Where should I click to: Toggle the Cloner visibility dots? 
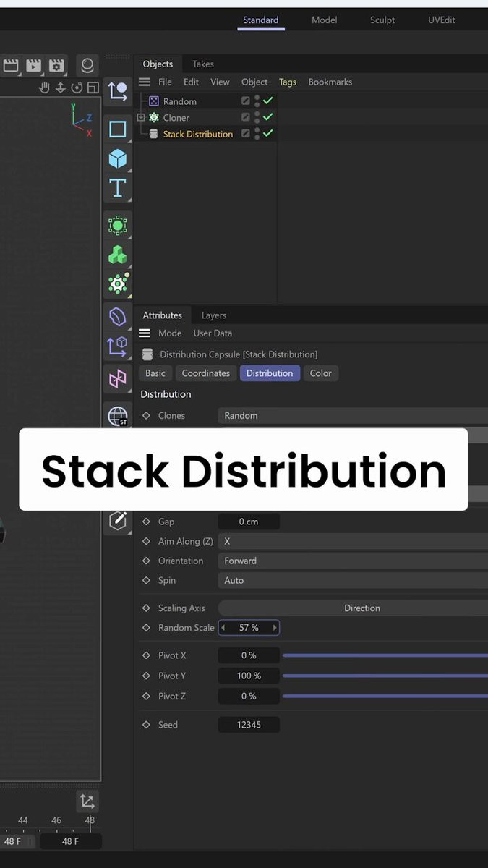[x=257, y=117]
